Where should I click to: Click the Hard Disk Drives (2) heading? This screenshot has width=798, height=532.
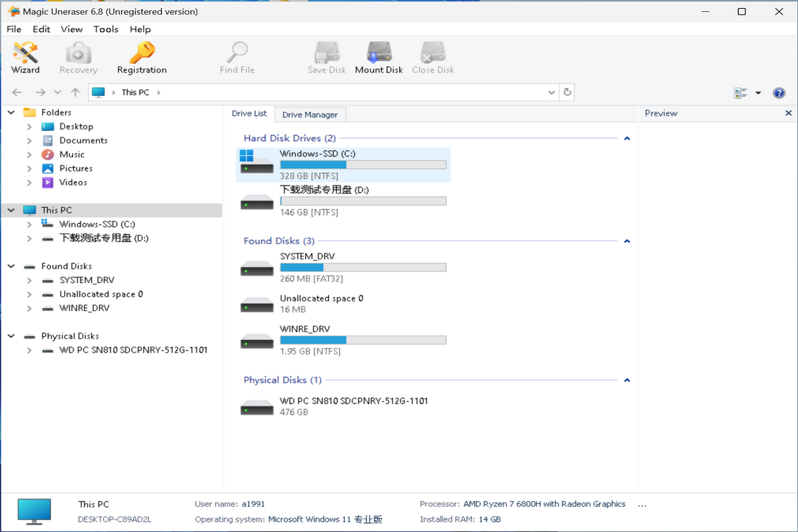[290, 138]
